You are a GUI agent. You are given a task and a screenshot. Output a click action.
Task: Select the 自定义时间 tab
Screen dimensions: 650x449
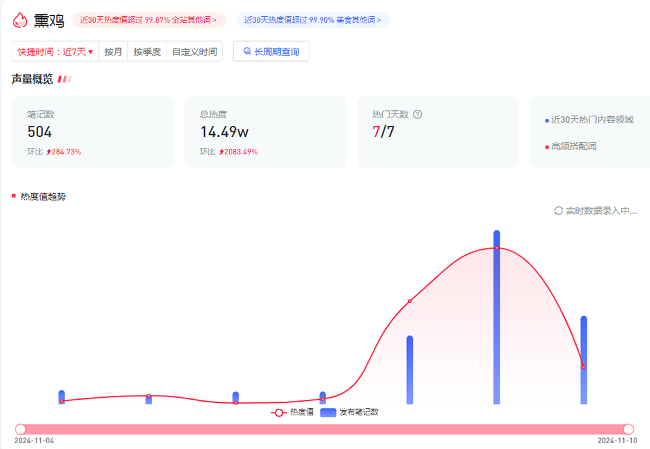[x=194, y=52]
